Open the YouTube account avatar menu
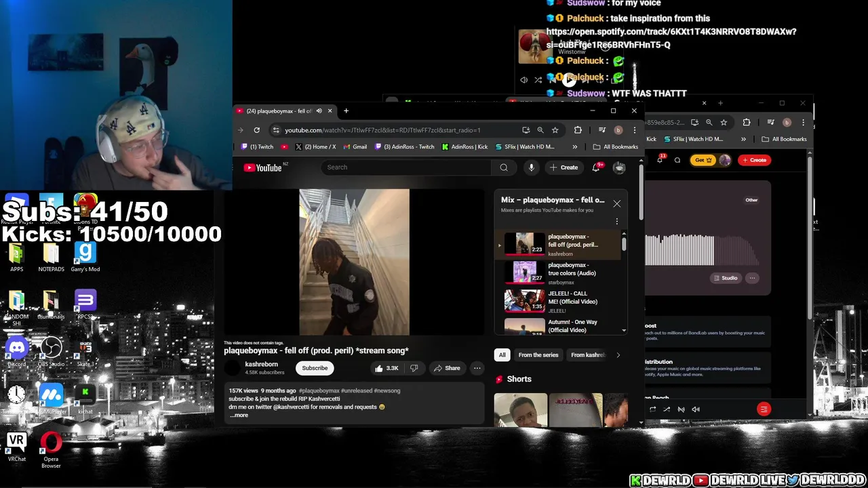This screenshot has width=868, height=488. [619, 167]
